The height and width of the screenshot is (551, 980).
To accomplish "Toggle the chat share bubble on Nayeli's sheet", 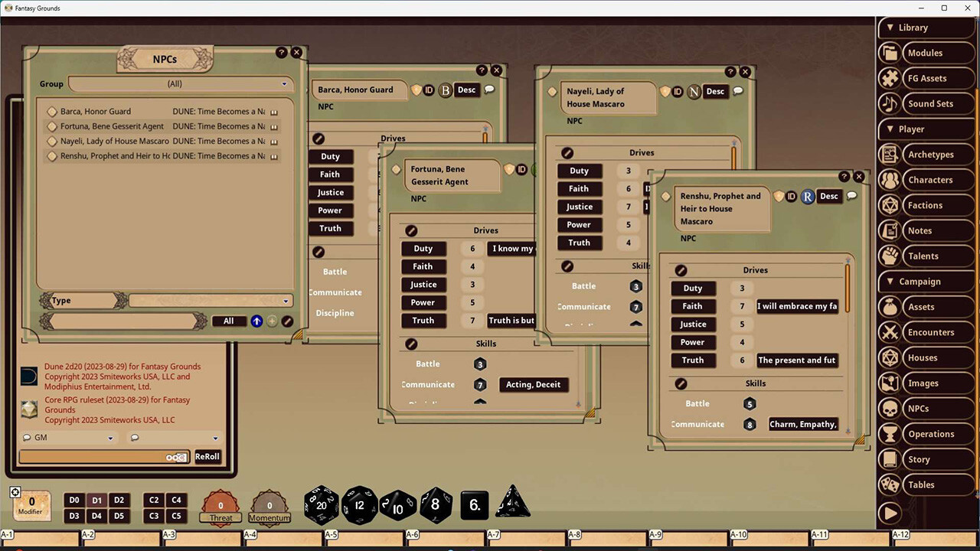I will tap(737, 91).
